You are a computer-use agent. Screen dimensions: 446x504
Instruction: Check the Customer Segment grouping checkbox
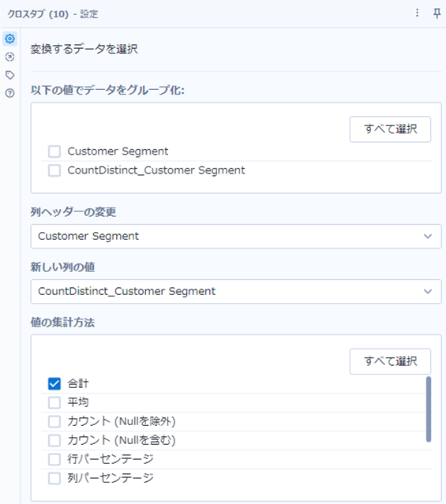point(54,151)
